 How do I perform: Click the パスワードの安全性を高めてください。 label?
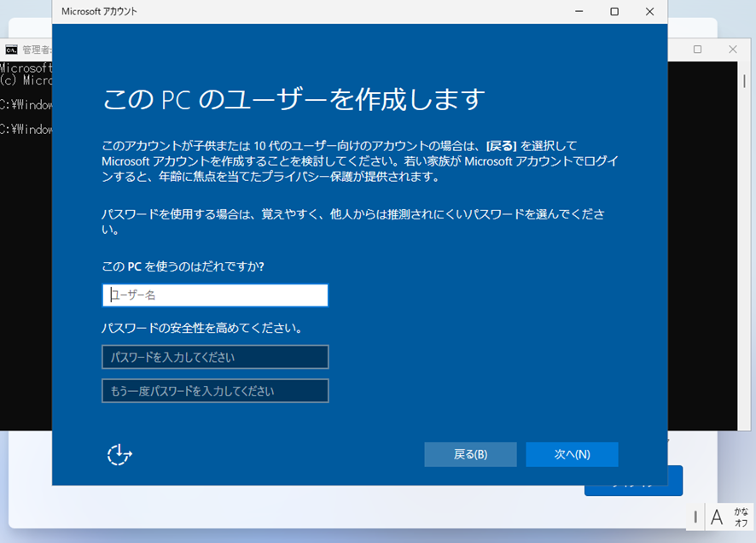[201, 329]
